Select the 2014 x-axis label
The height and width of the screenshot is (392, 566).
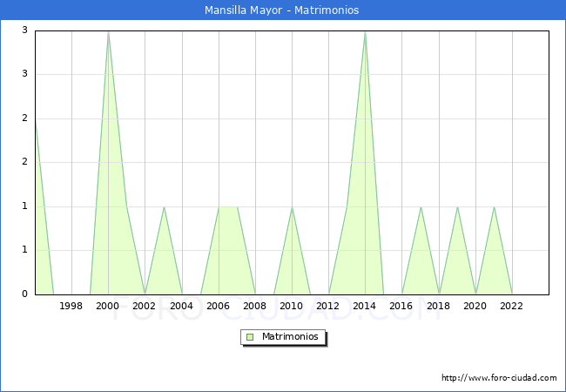[x=365, y=306]
